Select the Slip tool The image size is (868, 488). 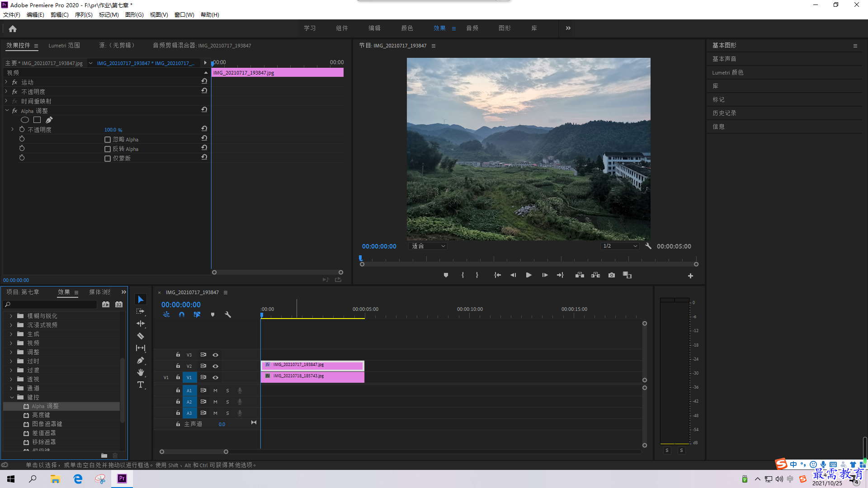[141, 348]
